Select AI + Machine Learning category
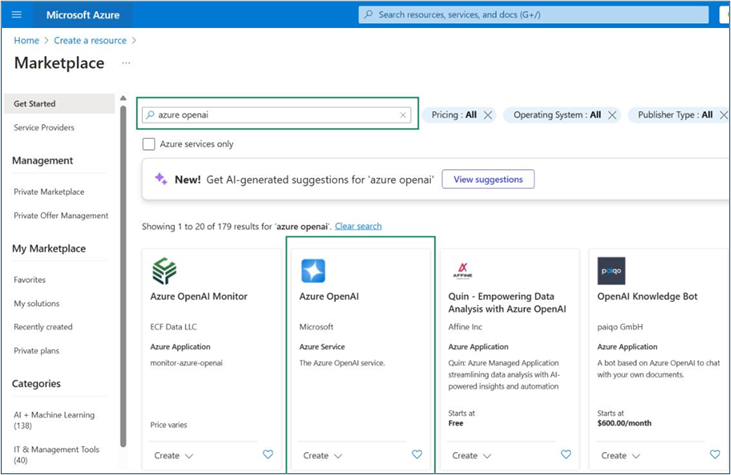The height and width of the screenshot is (475, 731). [x=54, y=420]
